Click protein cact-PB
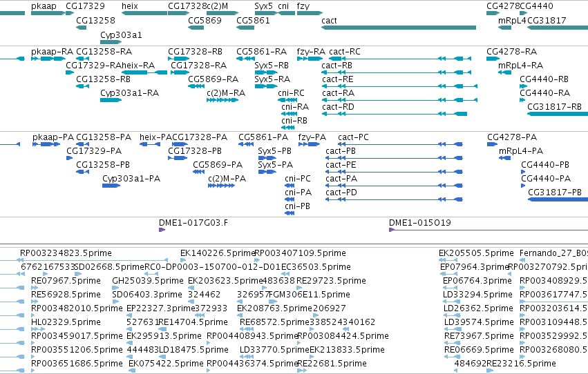Screen dimensions: 588x374 394,158
